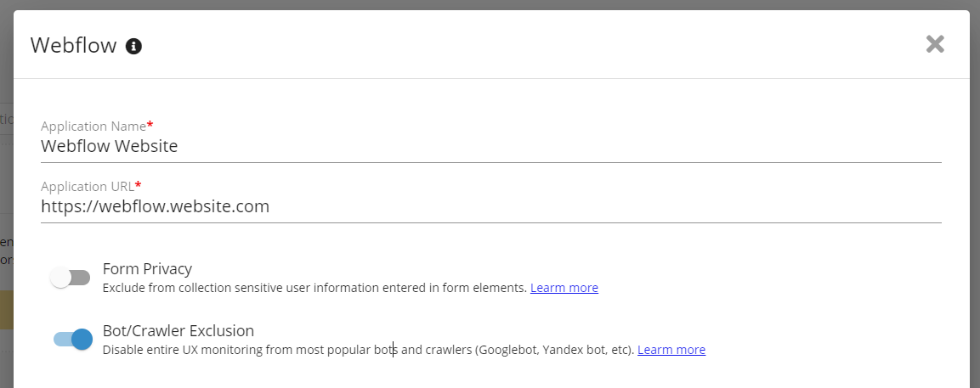Open Learn more link for Bot/Crawler Exclusion
Viewport: 980px width, 388px height.
coord(671,350)
